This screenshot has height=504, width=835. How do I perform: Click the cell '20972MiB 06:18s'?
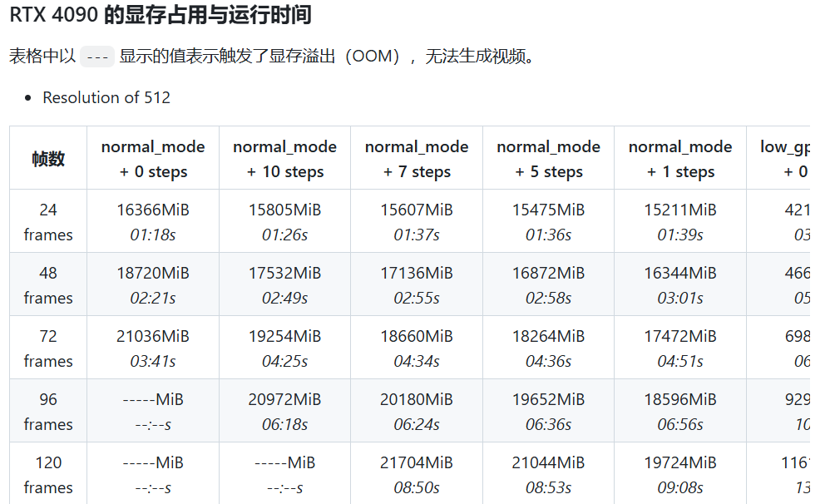[x=285, y=412]
